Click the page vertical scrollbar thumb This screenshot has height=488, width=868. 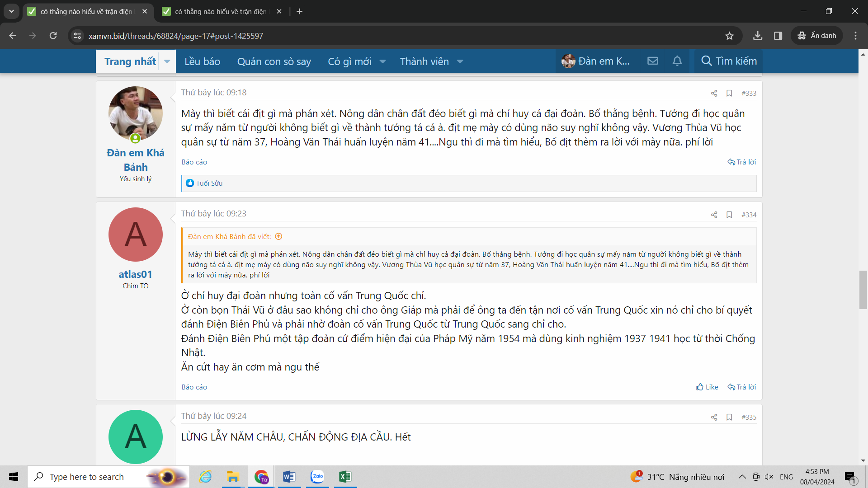click(x=863, y=290)
